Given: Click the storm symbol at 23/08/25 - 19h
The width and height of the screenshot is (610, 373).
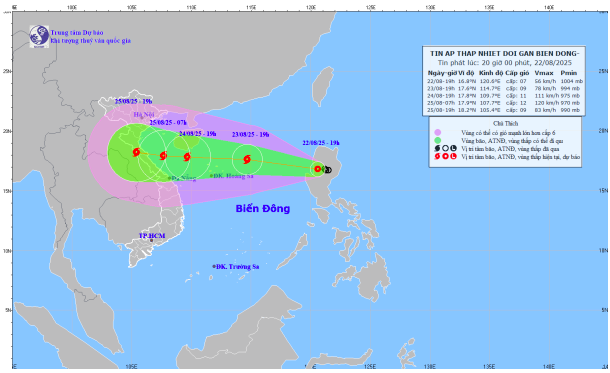Looking at the screenshot, I should click(x=247, y=159).
